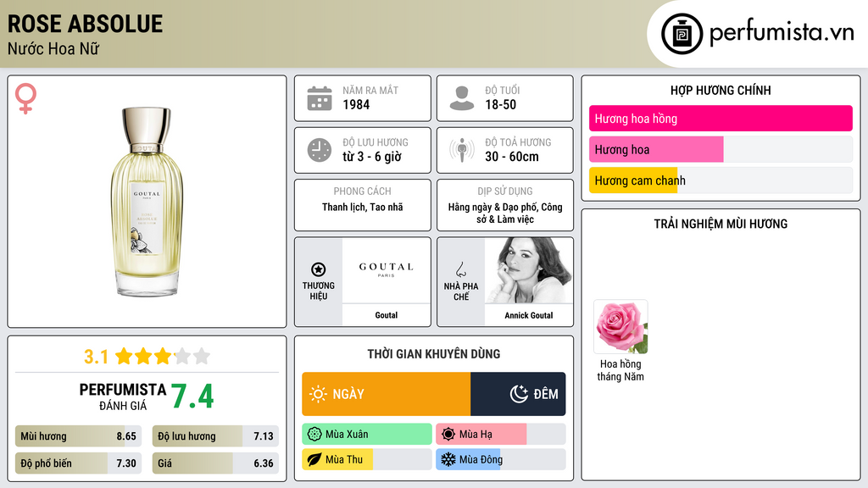Click the ROSE ABSOLUE title heading
Viewport: 868px width, 488px height.
[x=86, y=24]
